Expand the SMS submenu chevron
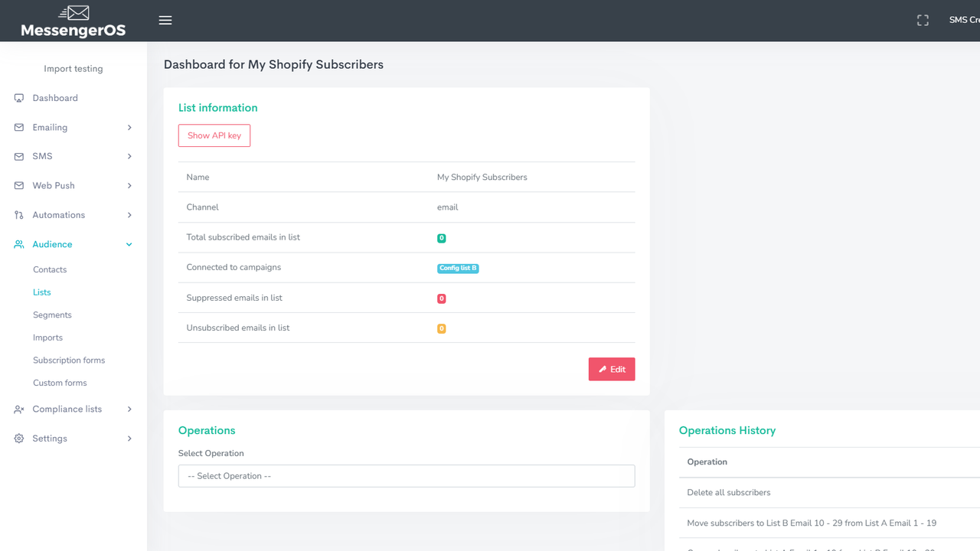Screen dimensions: 980x551 129,156
